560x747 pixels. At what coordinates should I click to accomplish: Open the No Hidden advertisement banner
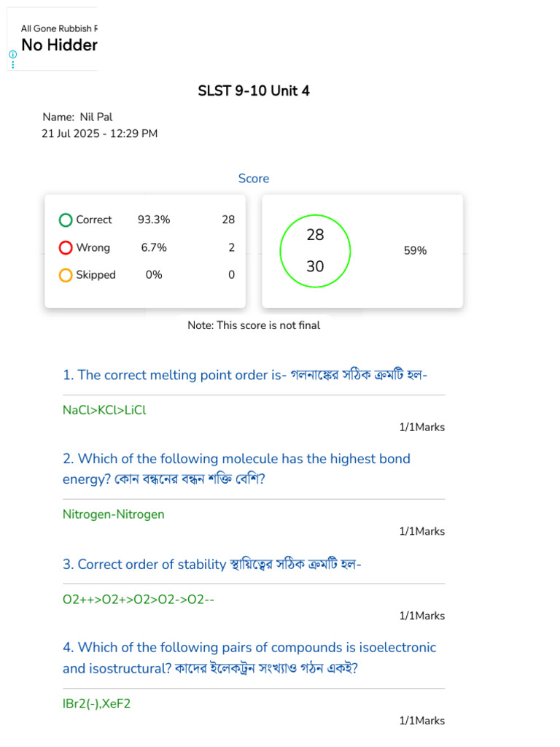pos(52,39)
